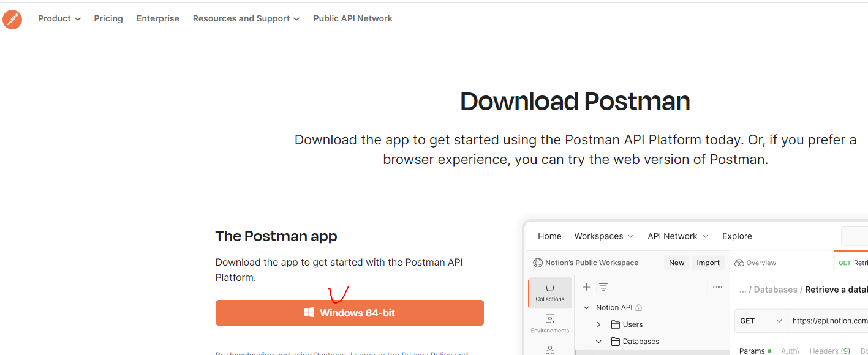Click the Postman app subheading
The height and width of the screenshot is (355, 868).
click(x=276, y=236)
